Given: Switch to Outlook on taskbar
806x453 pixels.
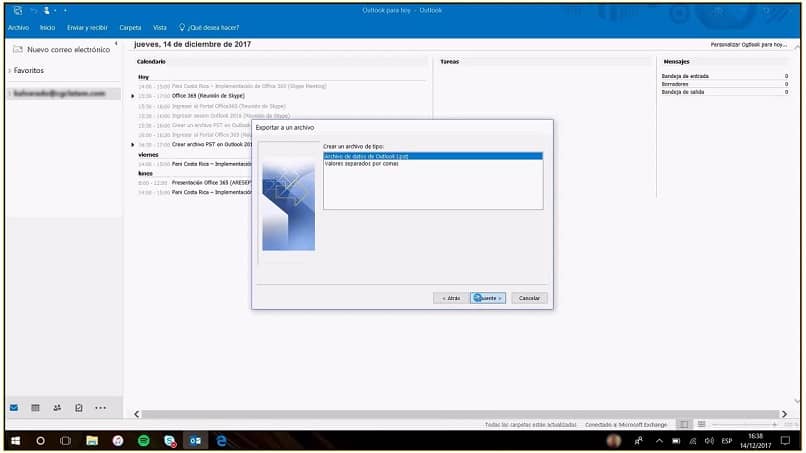Looking at the screenshot, I should [195, 441].
